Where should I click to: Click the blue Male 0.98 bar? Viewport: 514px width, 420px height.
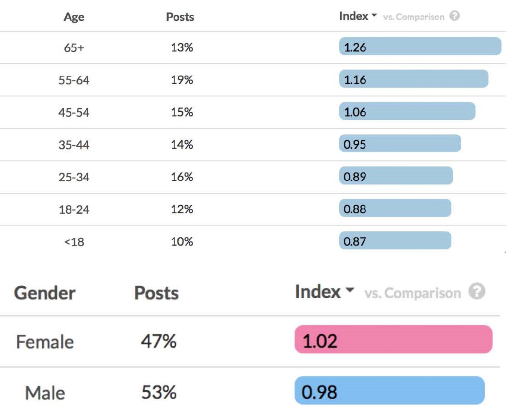coord(389,391)
